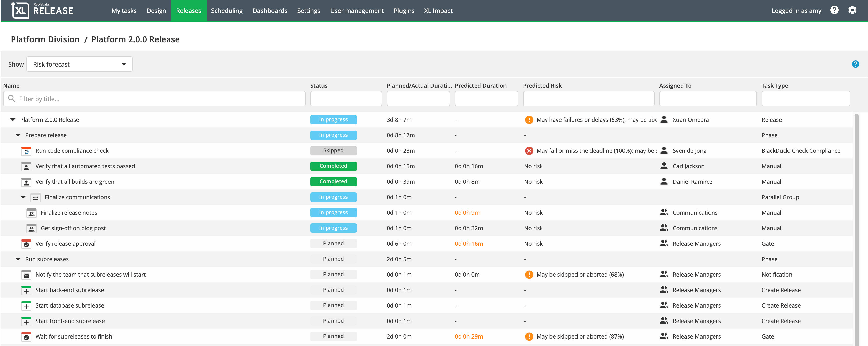Click the Status filter field
The height and width of the screenshot is (346, 868).
pyautogui.click(x=346, y=99)
